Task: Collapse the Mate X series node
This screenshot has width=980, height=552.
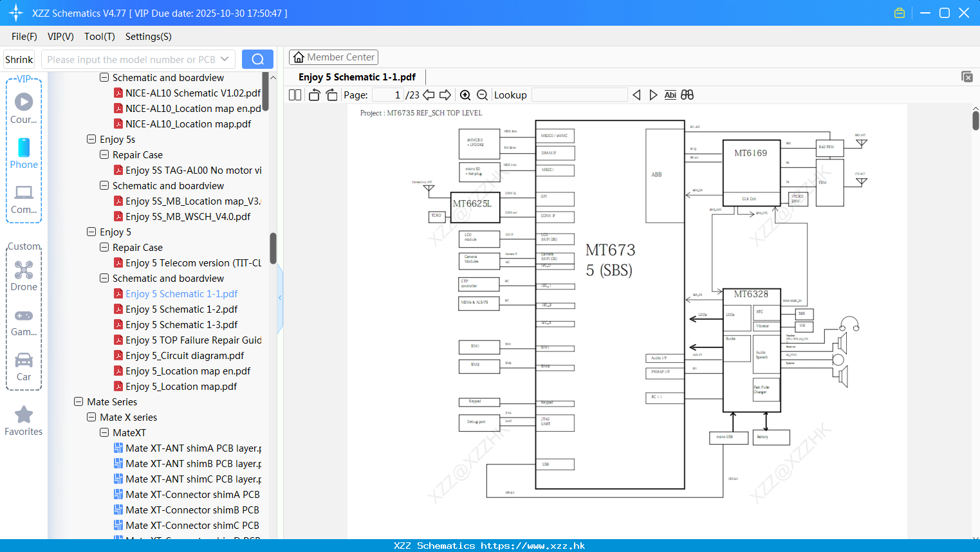Action: (x=91, y=417)
